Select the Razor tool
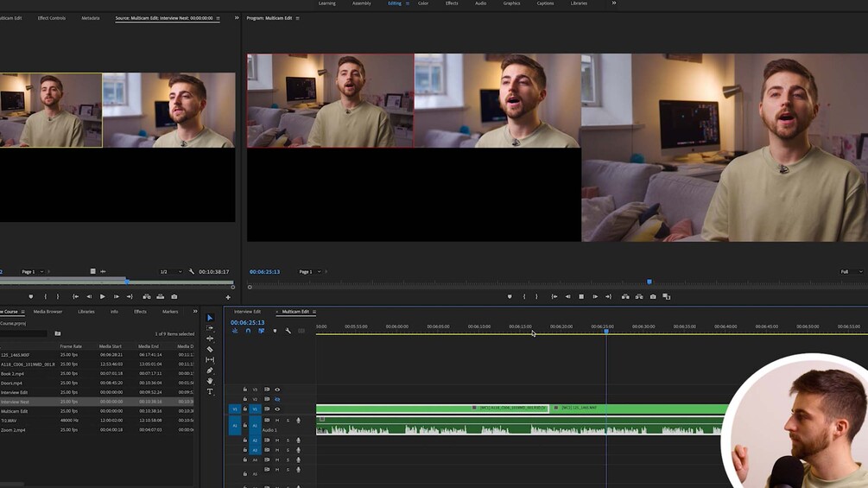This screenshot has width=868, height=488. [210, 349]
